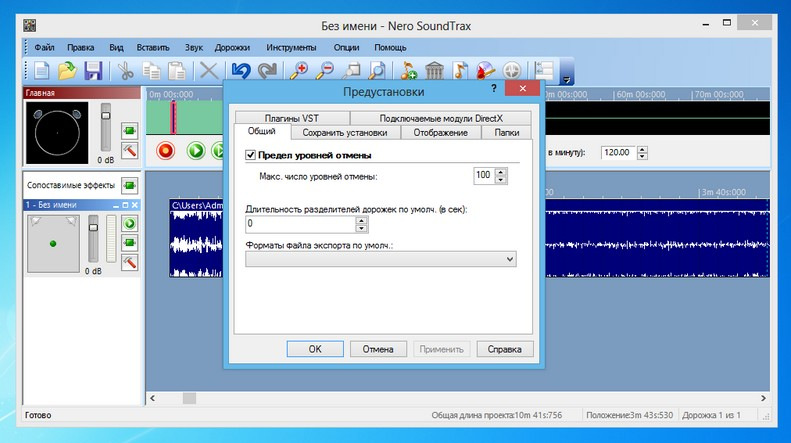
Task: Click the track 1 volume slider handle
Action: click(x=93, y=228)
